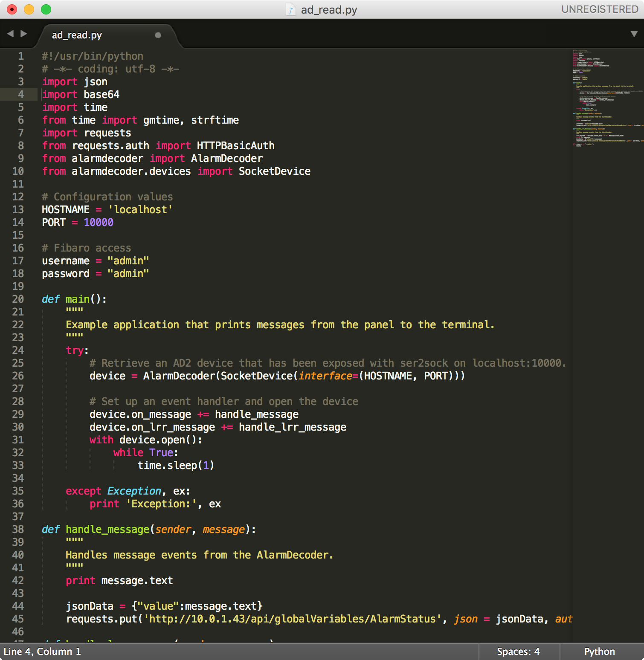Click the PORT value 10000
Screen dimensions: 644x660
[x=99, y=223]
